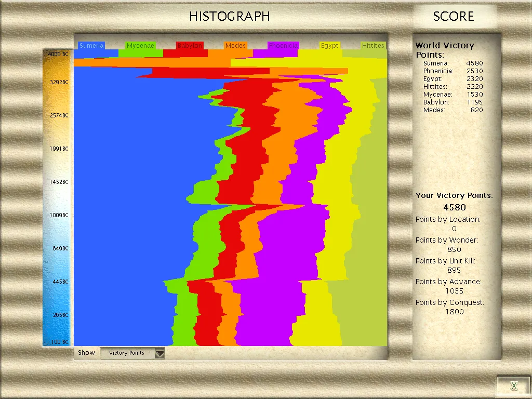
Task: Click the Sumeria: 4580 score row
Action: tap(453, 63)
